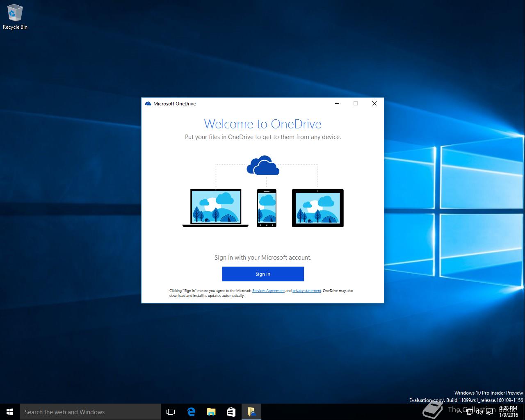
Task: Minimize the Microsoft OneDrive window
Action: click(337, 103)
